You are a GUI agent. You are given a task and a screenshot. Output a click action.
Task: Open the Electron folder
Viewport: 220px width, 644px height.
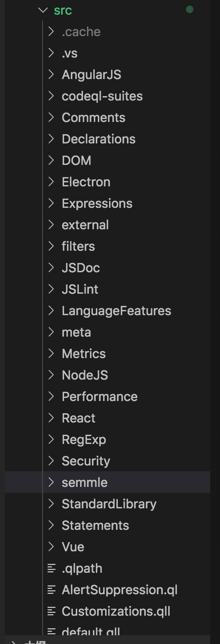(108, 182)
